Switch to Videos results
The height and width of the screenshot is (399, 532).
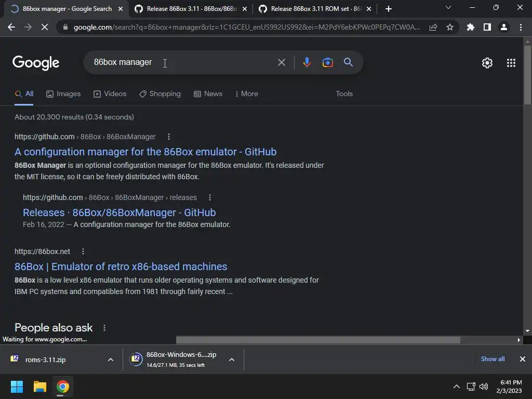(110, 94)
